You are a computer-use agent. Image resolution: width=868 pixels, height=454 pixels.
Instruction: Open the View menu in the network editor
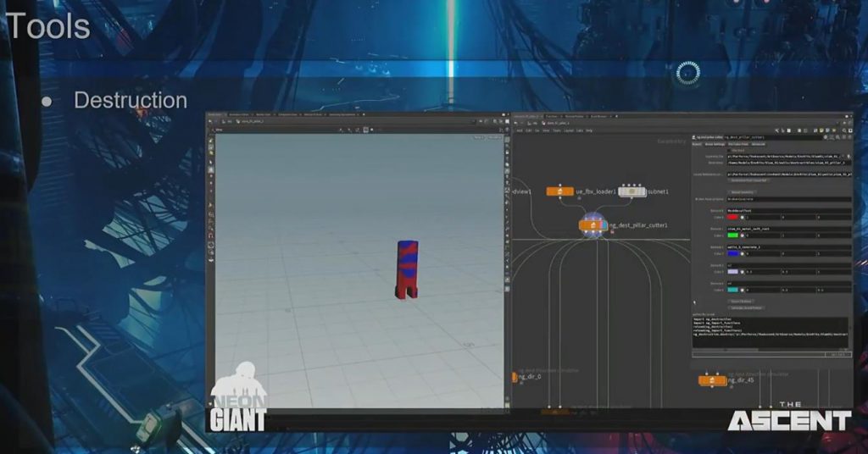click(546, 130)
